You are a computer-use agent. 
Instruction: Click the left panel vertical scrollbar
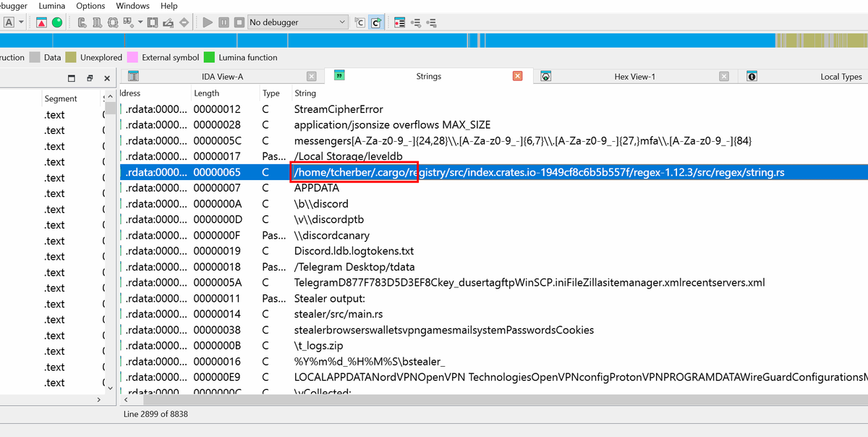[x=111, y=242]
